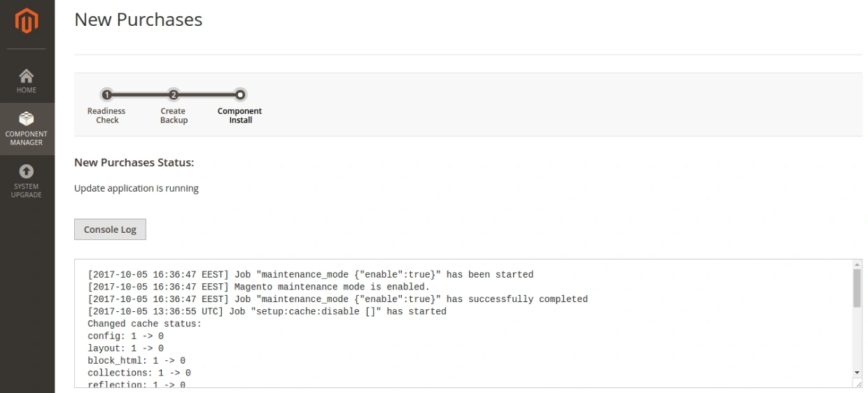Viewport: 868px width, 393px height.
Task: Click "Update application is running" status text
Action: tap(136, 188)
